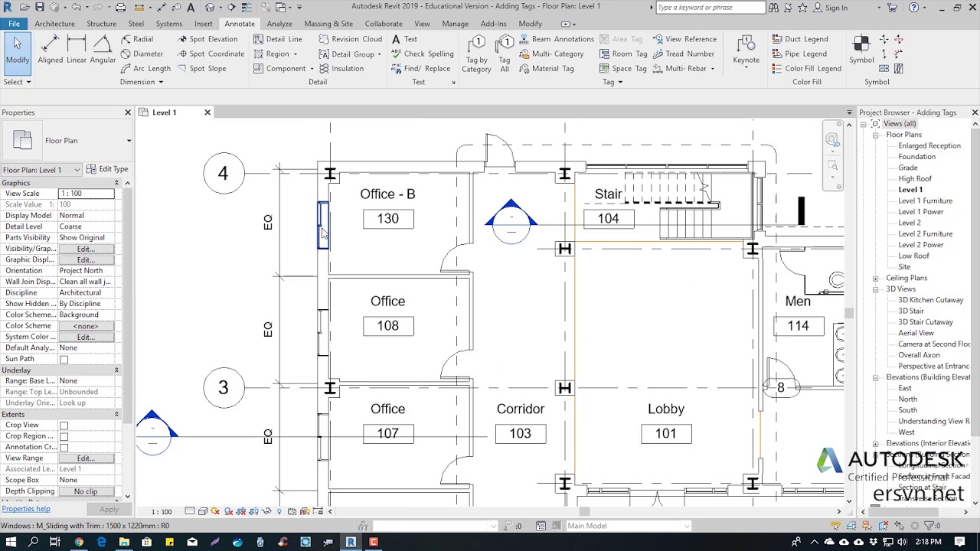Choose the Aligned dimension tool
Image resolution: width=980 pixels, height=551 pixels.
(51, 51)
